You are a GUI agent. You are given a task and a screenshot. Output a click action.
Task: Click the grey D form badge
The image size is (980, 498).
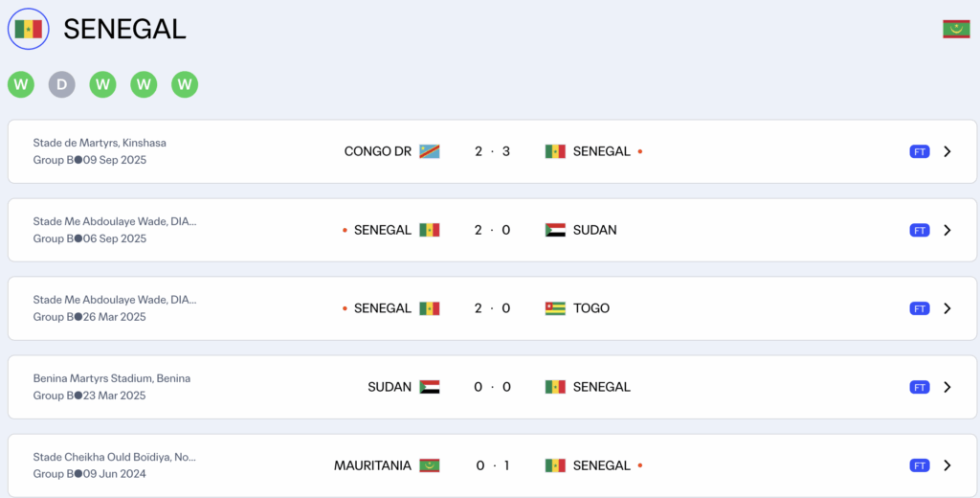(x=62, y=84)
